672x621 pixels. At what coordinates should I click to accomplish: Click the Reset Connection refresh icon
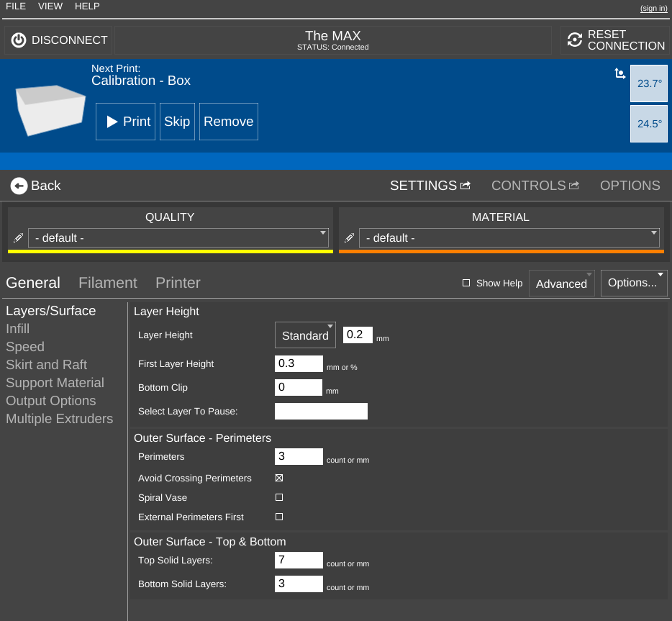(574, 40)
